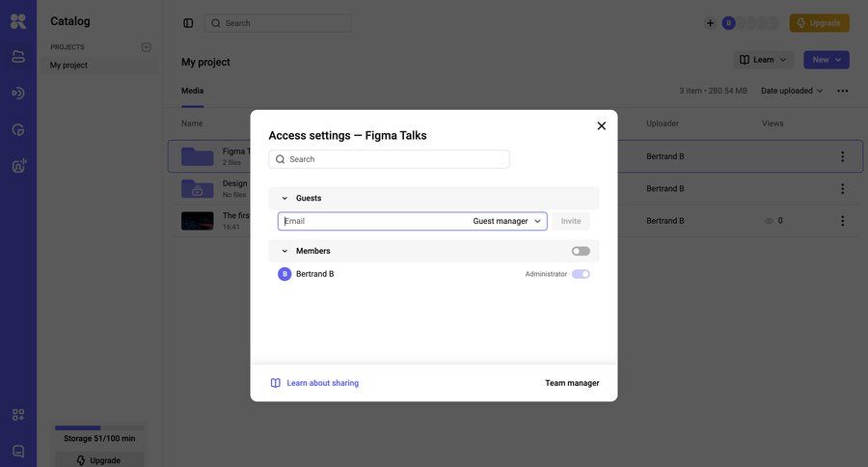Screen dimensions: 868x467
Task: Click the app logo in the sidebar
Action: [18, 21]
